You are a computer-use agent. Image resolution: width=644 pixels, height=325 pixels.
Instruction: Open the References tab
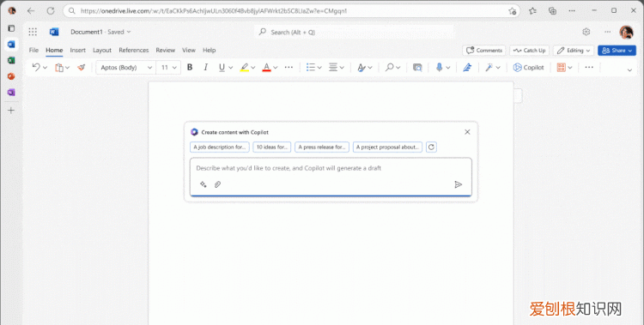(133, 50)
